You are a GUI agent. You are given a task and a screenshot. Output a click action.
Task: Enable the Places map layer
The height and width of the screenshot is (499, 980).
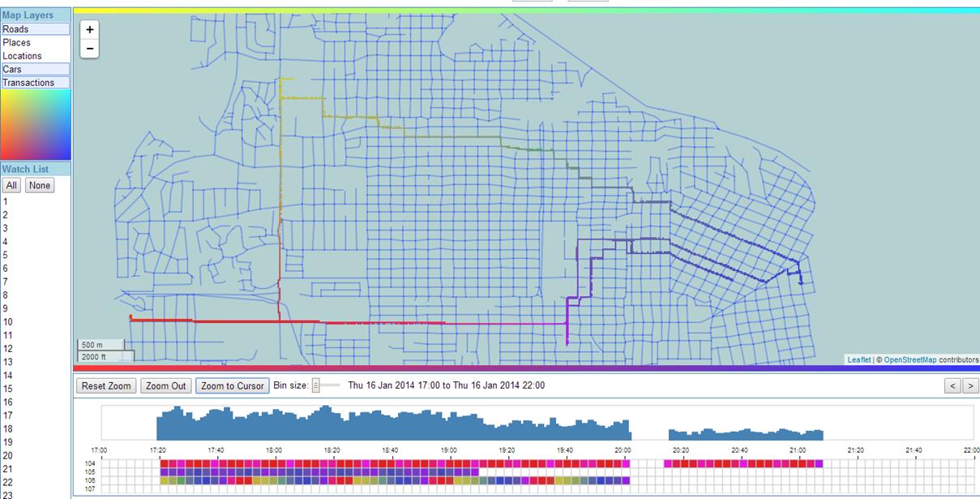pyautogui.click(x=35, y=43)
